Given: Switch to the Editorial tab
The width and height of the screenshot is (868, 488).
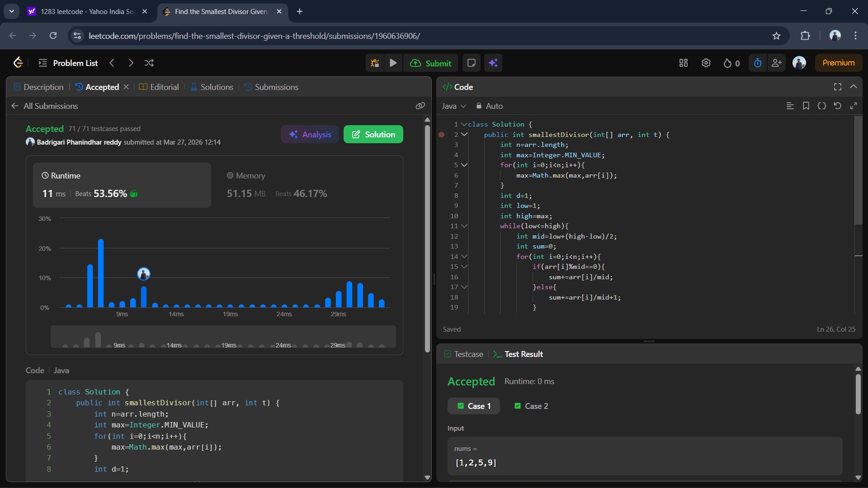Looking at the screenshot, I should click(x=159, y=87).
